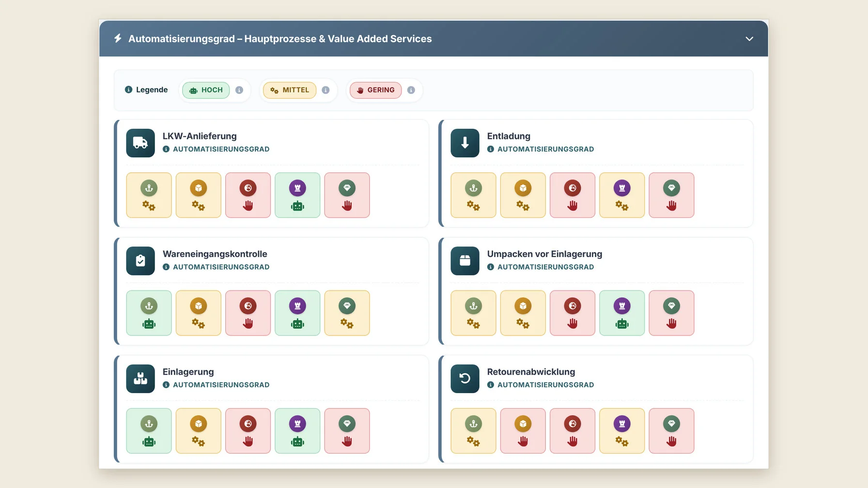
Task: Click the info icon beside Legende
Action: tap(128, 90)
